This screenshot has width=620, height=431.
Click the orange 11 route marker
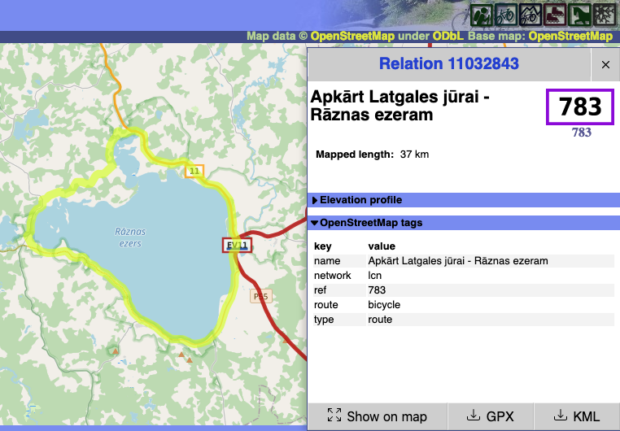(x=195, y=171)
